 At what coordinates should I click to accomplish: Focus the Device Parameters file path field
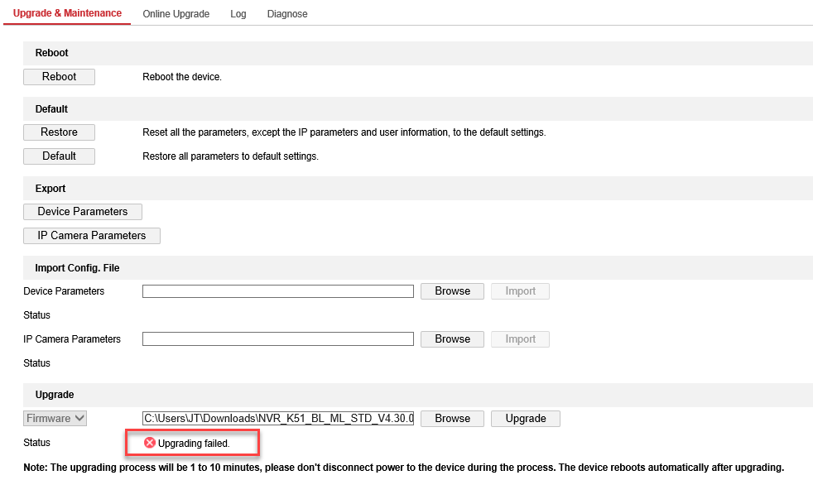point(277,291)
